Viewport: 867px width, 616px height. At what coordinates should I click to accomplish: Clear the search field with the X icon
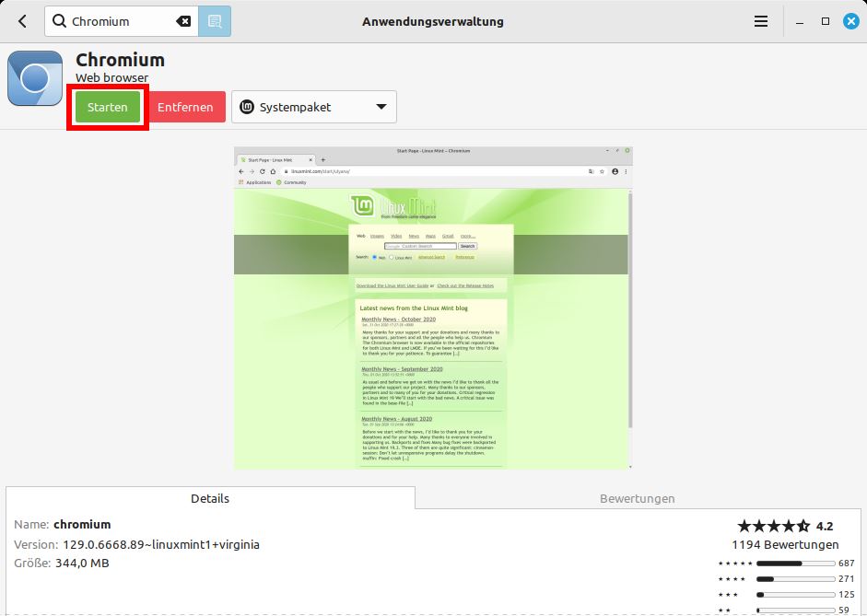[183, 20]
